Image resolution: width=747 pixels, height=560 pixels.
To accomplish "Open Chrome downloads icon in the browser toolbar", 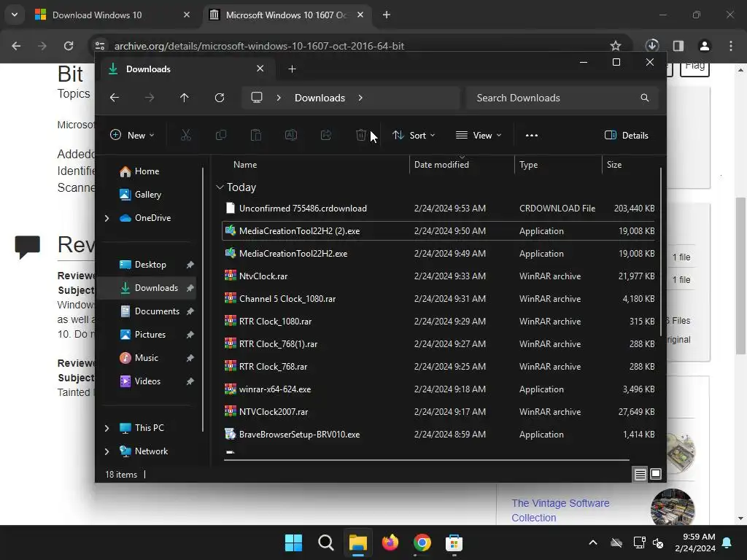I will pyautogui.click(x=652, y=46).
